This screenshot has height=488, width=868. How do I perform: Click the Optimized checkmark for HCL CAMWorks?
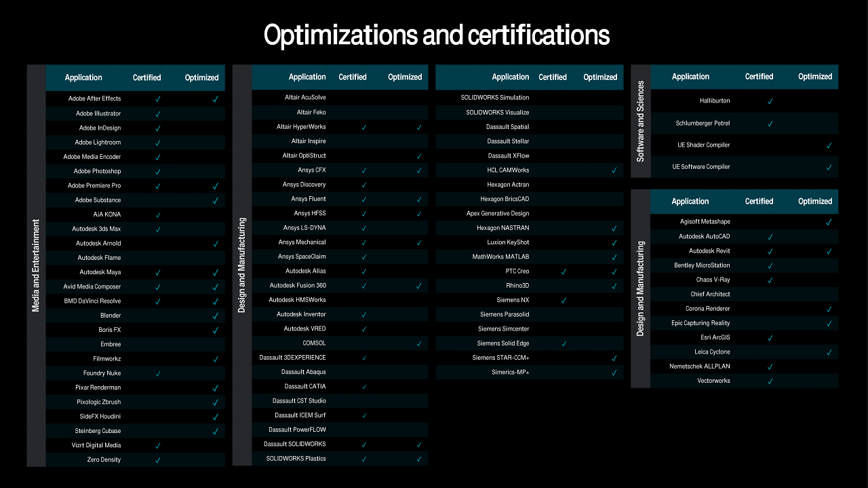[x=614, y=170]
